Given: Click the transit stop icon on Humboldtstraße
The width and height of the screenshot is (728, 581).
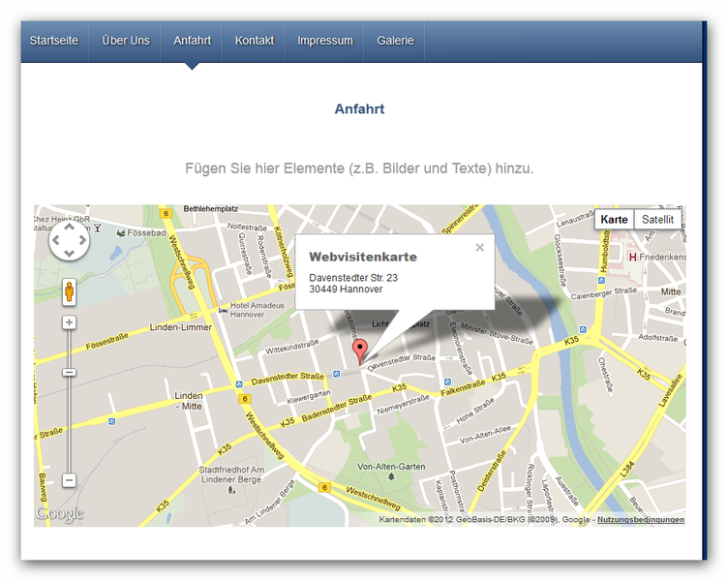Looking at the screenshot, I should point(602,280).
